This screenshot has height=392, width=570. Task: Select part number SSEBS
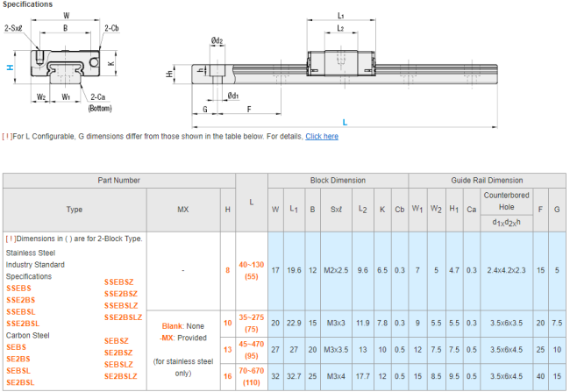click(18, 288)
